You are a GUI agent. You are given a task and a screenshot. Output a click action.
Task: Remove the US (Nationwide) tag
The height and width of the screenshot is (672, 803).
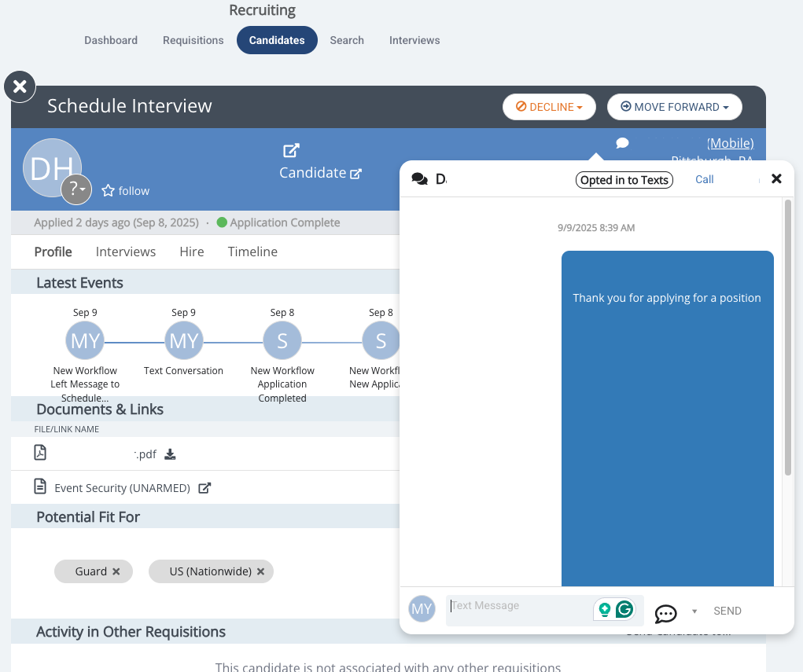[260, 571]
